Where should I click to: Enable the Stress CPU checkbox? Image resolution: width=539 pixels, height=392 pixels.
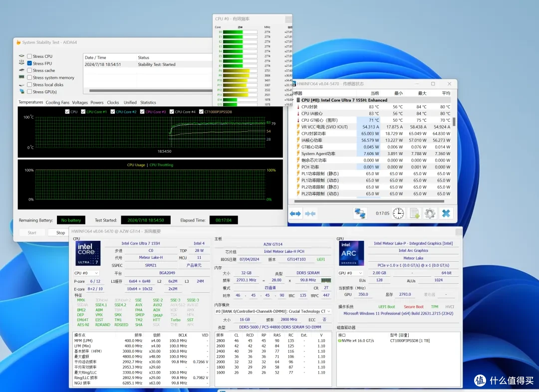(x=29, y=56)
